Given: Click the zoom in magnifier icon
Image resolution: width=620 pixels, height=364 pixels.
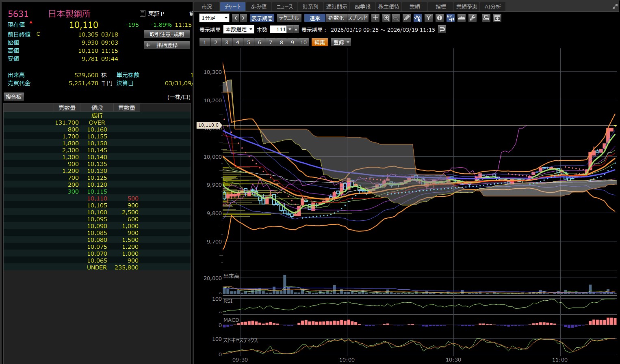Looking at the screenshot, I should point(386,18).
